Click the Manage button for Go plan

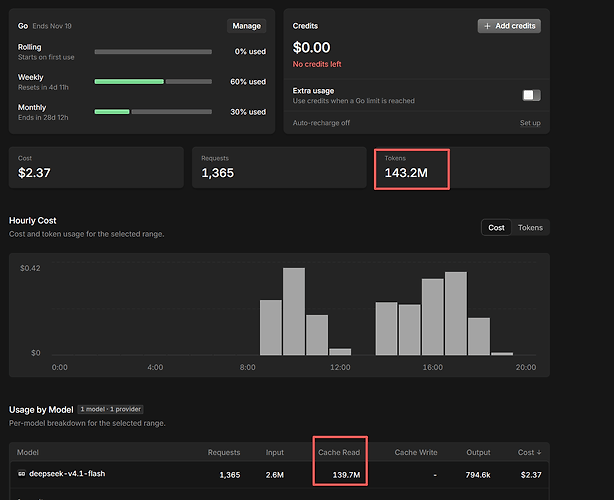(246, 26)
